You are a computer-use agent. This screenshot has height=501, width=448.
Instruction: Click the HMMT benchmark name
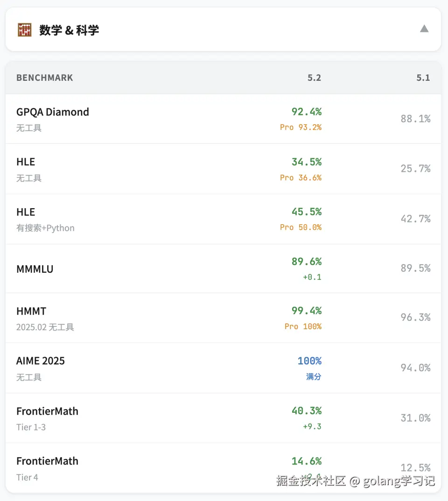(31, 311)
